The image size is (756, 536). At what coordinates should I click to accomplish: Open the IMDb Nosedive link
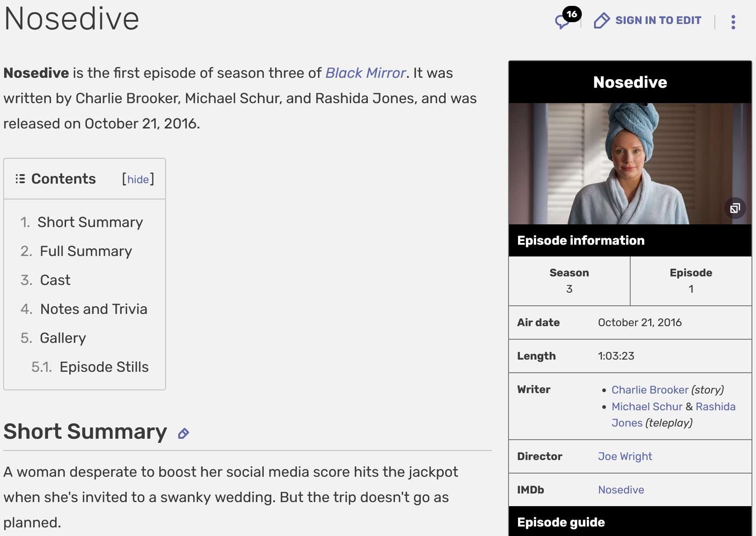click(621, 490)
